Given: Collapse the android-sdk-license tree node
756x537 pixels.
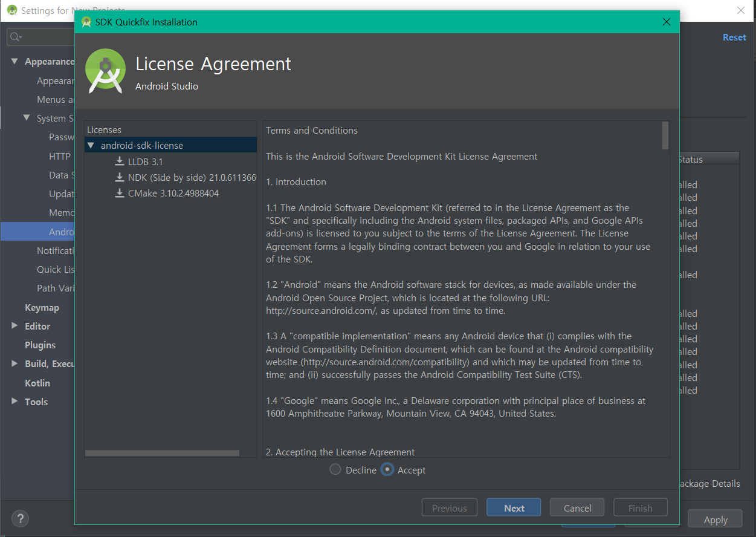Looking at the screenshot, I should (91, 145).
